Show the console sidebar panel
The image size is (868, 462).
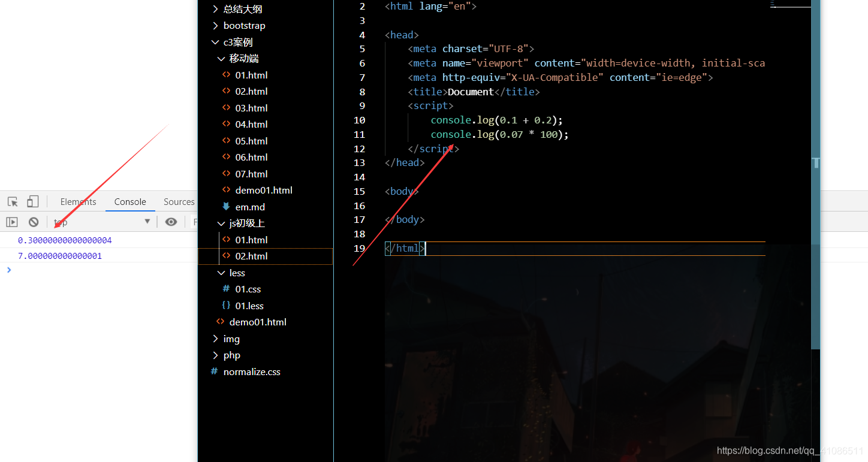(x=12, y=222)
